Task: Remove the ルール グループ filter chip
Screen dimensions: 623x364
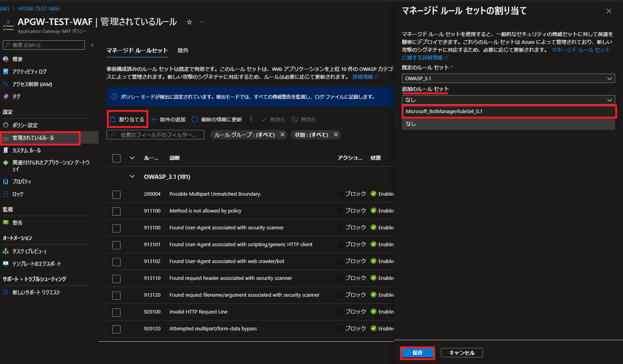Action: pos(283,135)
